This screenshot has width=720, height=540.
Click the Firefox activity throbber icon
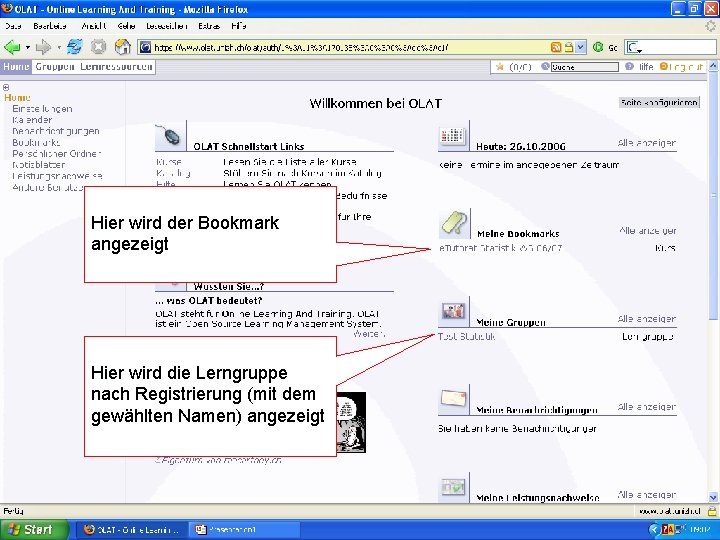(711, 26)
